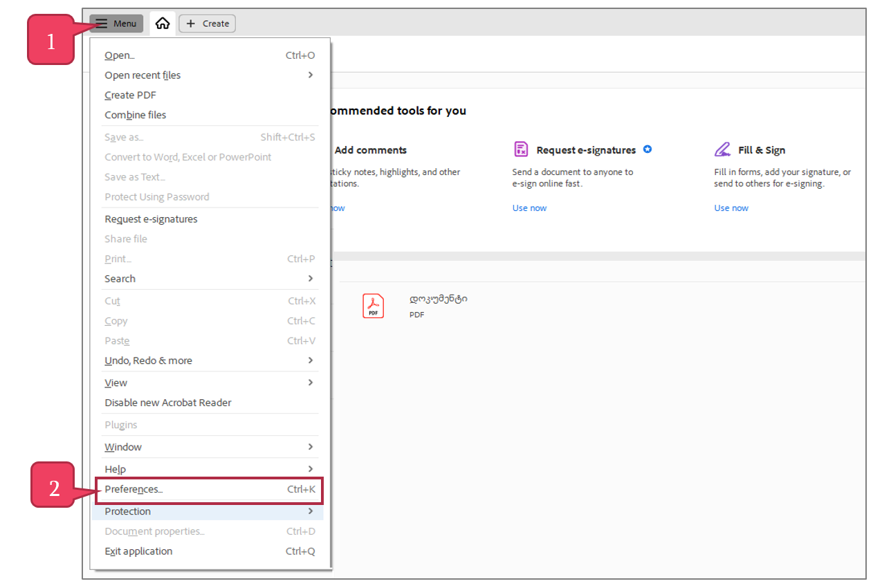Go to the Home icon tab

point(163,24)
